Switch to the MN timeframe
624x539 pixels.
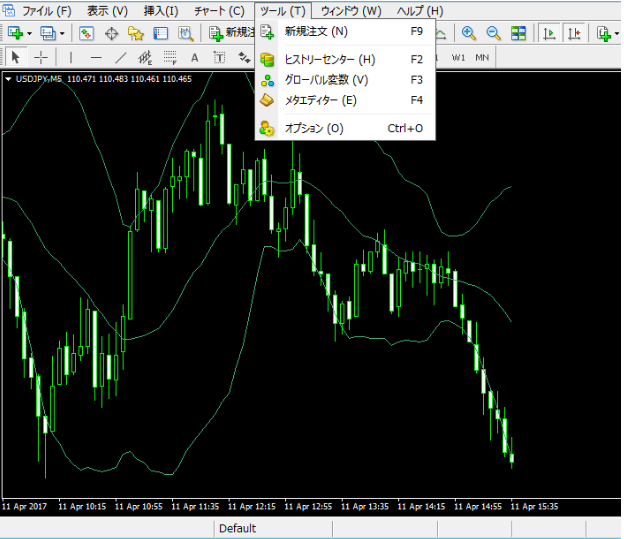tap(482, 58)
